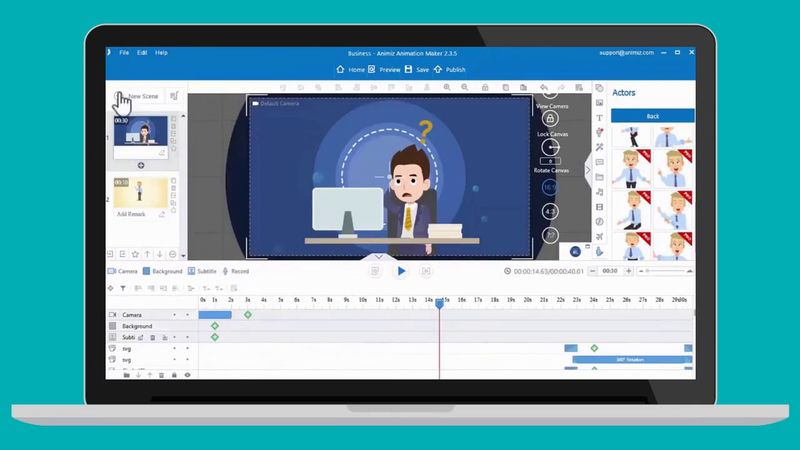Click the timeline playhead handle
The width and height of the screenshot is (800, 450).
(439, 303)
